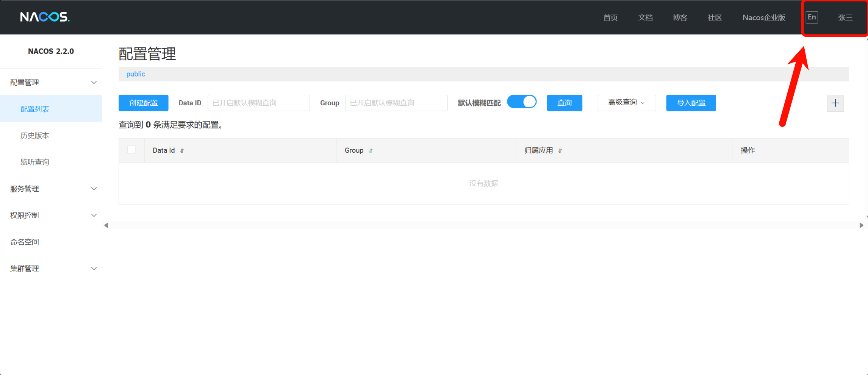
Task: Click the plus icon to add config
Action: click(835, 103)
